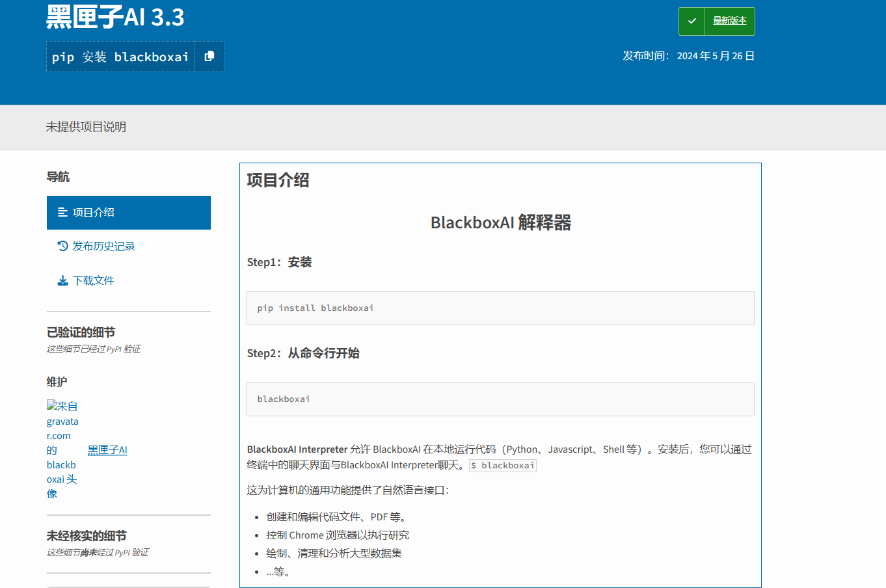886x588 pixels.
Task: Click the copy icon beside pip command
Action: click(x=209, y=57)
